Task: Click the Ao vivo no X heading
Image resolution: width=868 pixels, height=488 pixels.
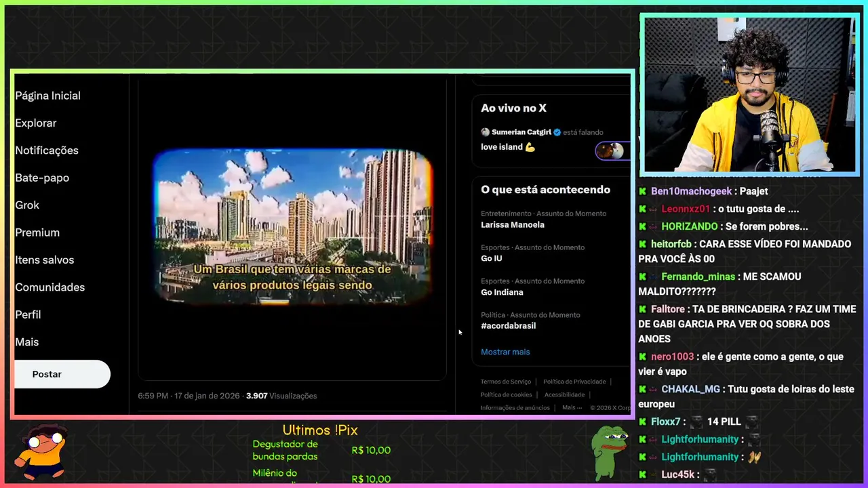Action: 513,108
